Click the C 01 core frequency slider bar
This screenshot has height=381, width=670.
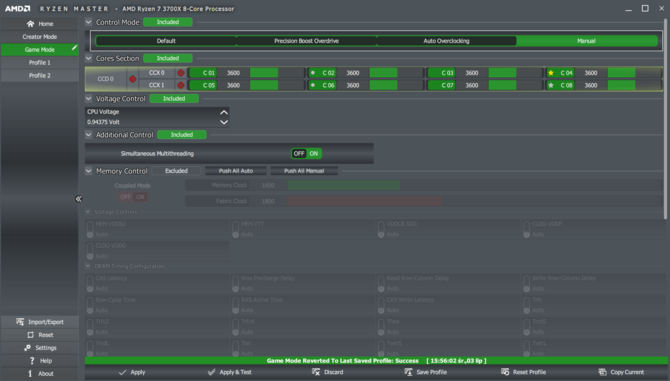(277, 73)
